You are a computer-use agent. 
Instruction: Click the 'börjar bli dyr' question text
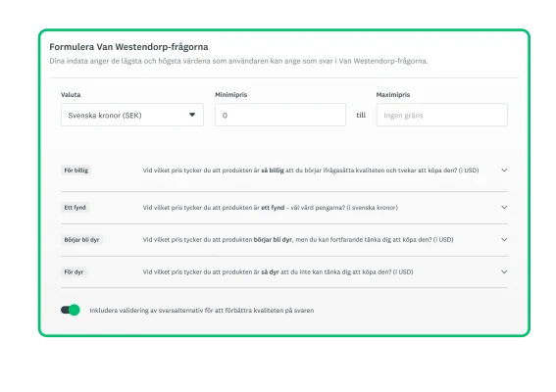coord(298,239)
